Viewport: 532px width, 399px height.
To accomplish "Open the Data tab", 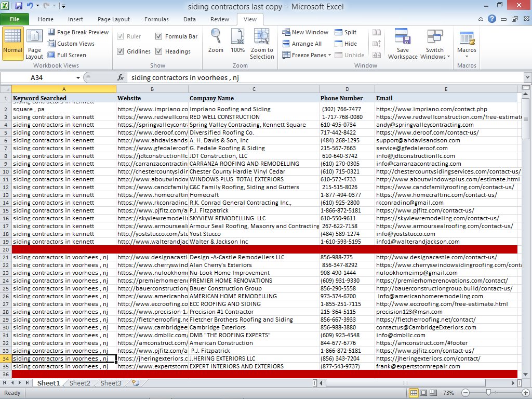I will 189,19.
